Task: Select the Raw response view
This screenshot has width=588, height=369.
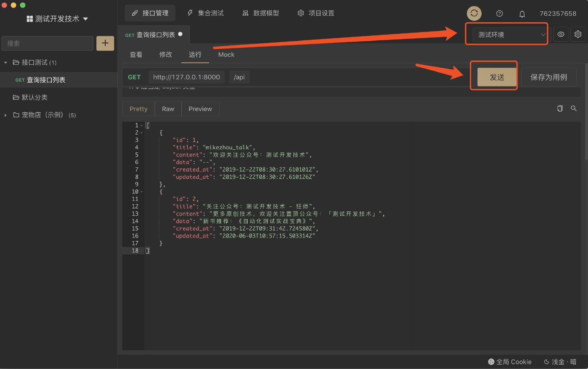Action: pyautogui.click(x=168, y=109)
